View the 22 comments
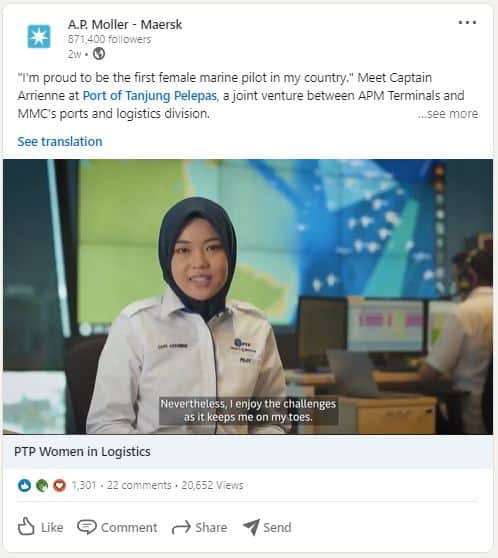Image resolution: width=498 pixels, height=558 pixels. (x=139, y=485)
